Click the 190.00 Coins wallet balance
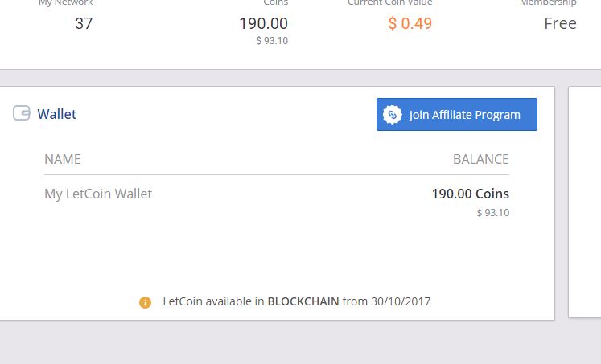 coord(470,194)
